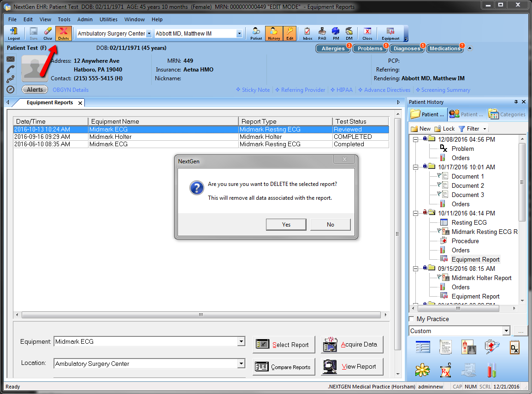Image resolution: width=532 pixels, height=394 pixels.
Task: Open the Utilities menu
Action: click(109, 19)
